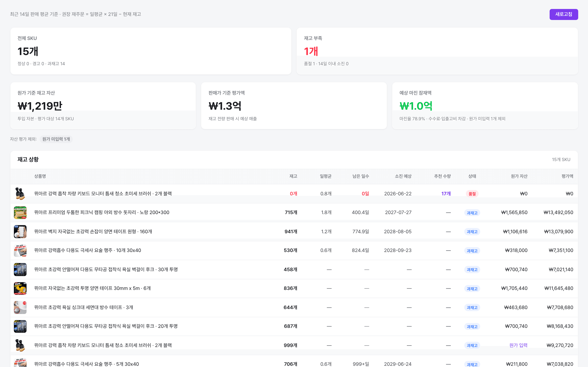Click the transparent tape 30mm product thumbnail
Image resolution: width=588 pixels, height=367 pixels.
(20, 288)
